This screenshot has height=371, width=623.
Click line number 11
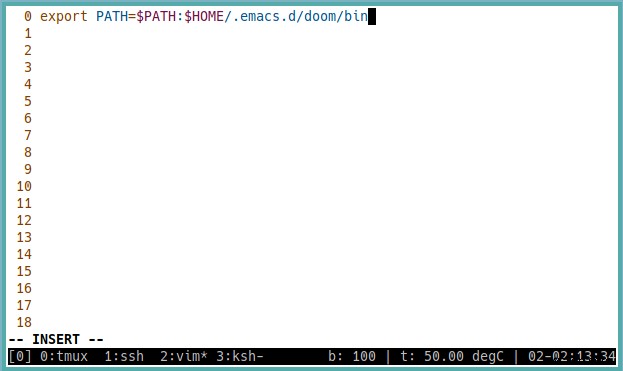point(24,203)
